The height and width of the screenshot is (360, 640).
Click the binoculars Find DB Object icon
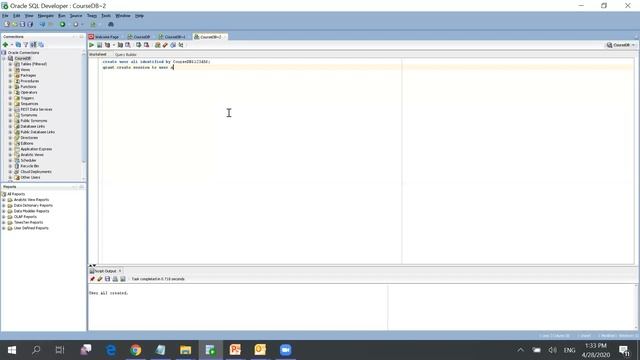(111, 24)
